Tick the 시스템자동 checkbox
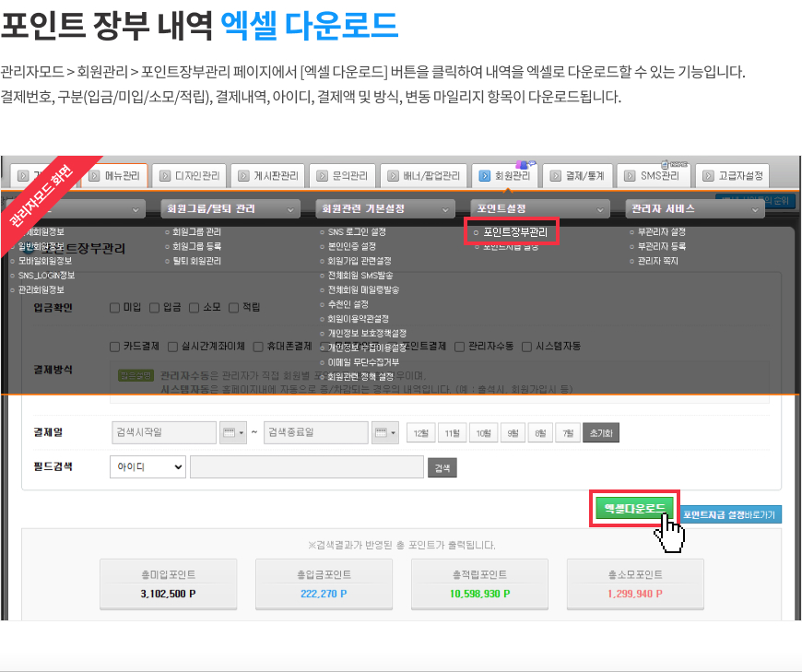Viewport: 802px width, 672px height. [x=526, y=347]
